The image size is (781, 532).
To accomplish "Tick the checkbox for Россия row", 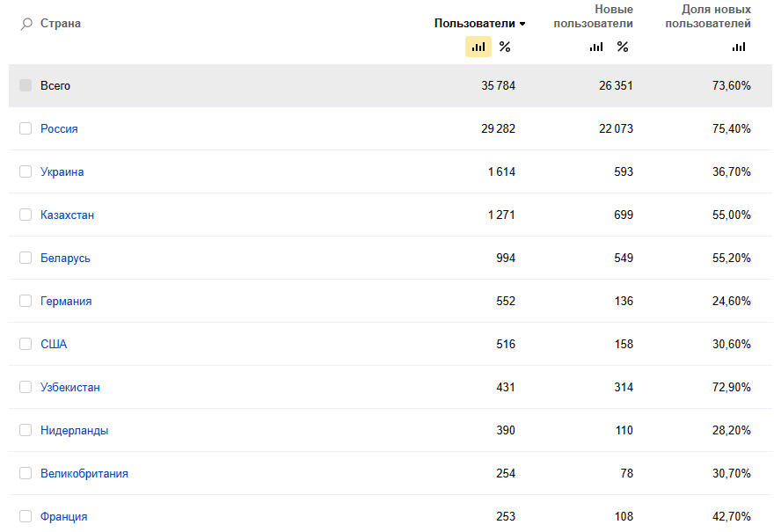I will (26, 128).
